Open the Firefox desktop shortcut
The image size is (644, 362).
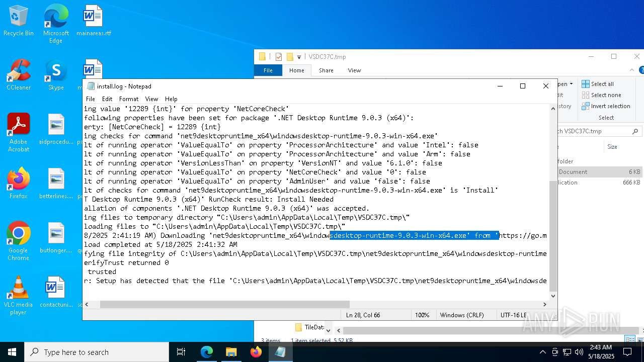(x=19, y=184)
